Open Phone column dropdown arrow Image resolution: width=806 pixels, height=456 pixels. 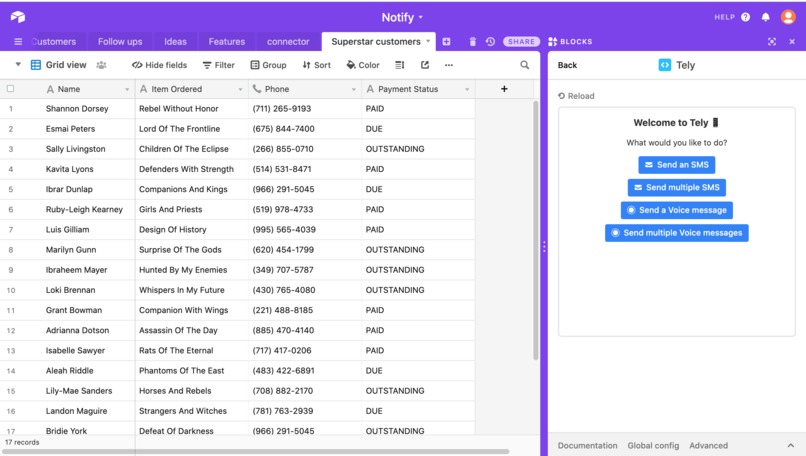pyautogui.click(x=354, y=89)
